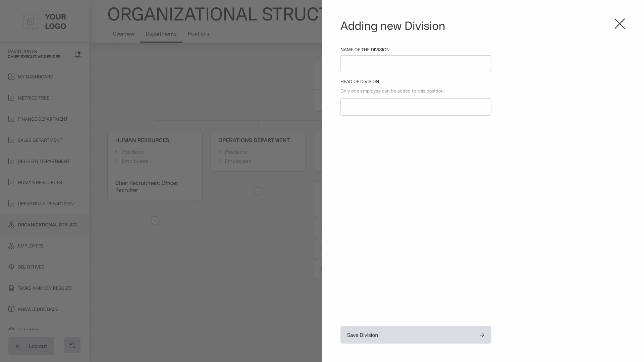Open Employees in the sidebar

31,246
